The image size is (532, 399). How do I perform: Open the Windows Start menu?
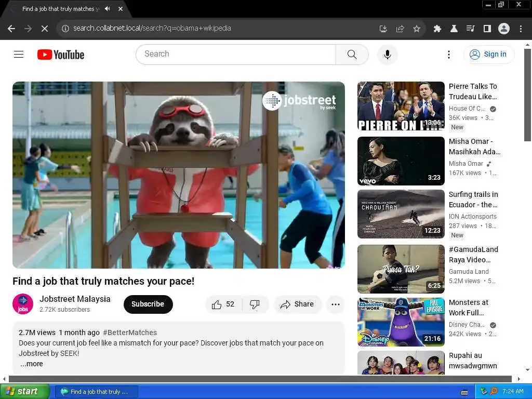point(25,392)
